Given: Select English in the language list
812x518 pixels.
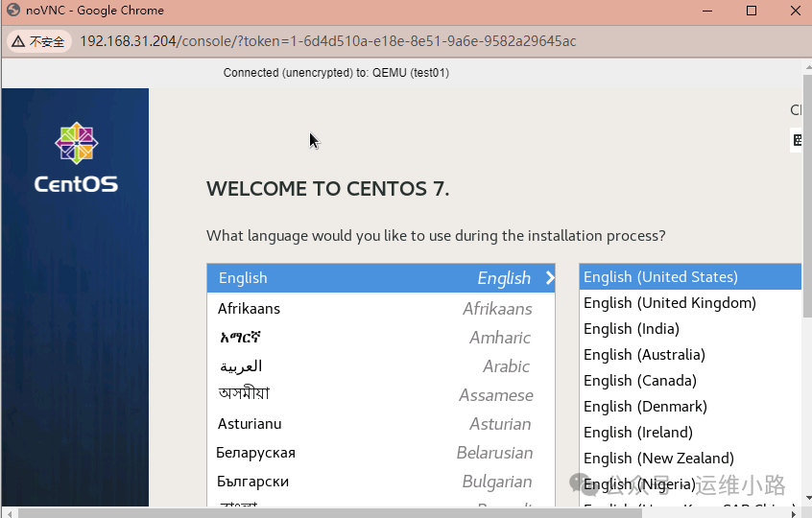Looking at the screenshot, I should (381, 278).
